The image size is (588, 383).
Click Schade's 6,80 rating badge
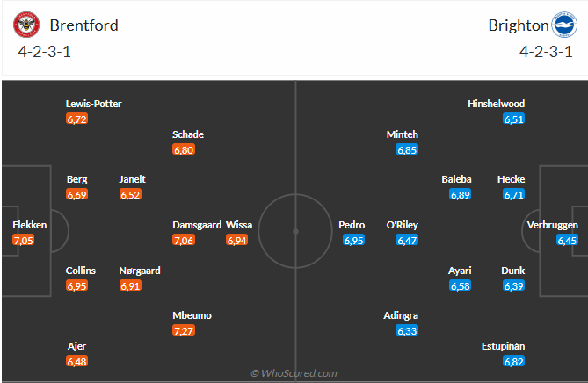(x=184, y=150)
